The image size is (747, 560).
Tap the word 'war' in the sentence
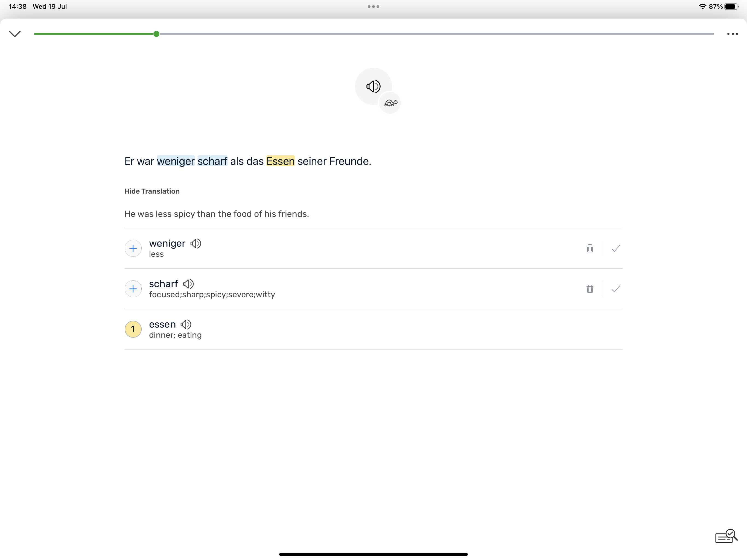[x=145, y=161]
